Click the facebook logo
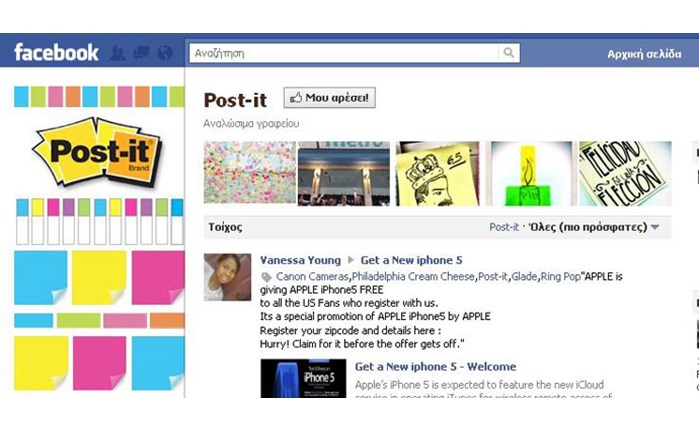The image size is (699, 430). [x=56, y=53]
